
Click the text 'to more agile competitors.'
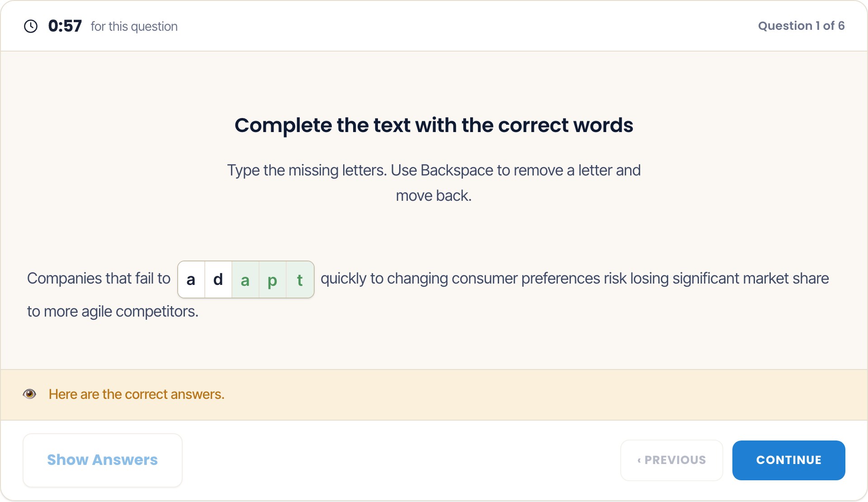click(x=113, y=312)
